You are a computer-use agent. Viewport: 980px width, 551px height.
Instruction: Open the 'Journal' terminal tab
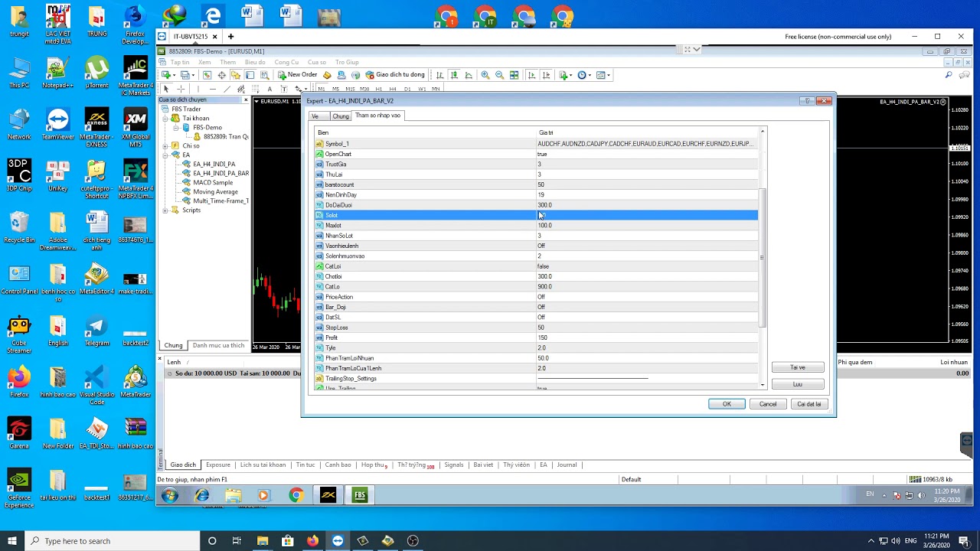(x=567, y=465)
